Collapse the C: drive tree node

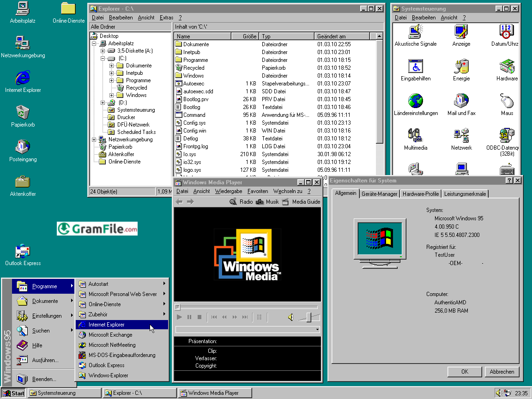point(103,58)
